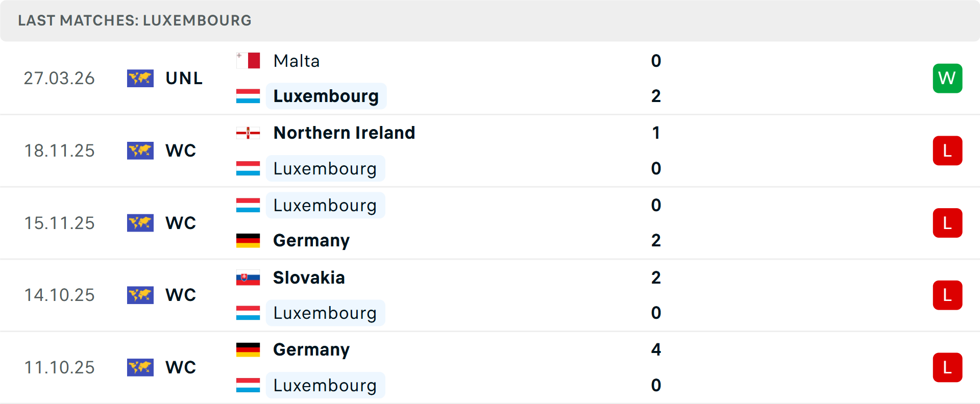
Task: Click the green W result badge
Action: point(947,78)
